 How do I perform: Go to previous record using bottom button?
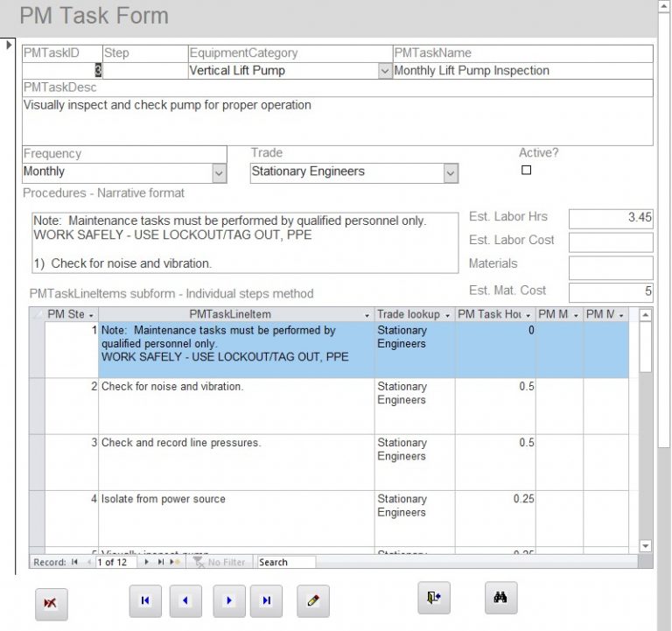(185, 601)
